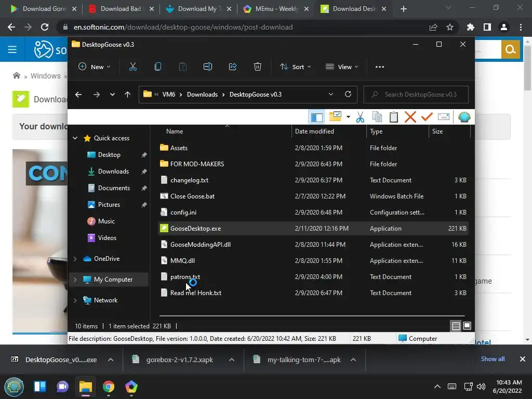Open Chrome from the taskbar

click(x=108, y=387)
